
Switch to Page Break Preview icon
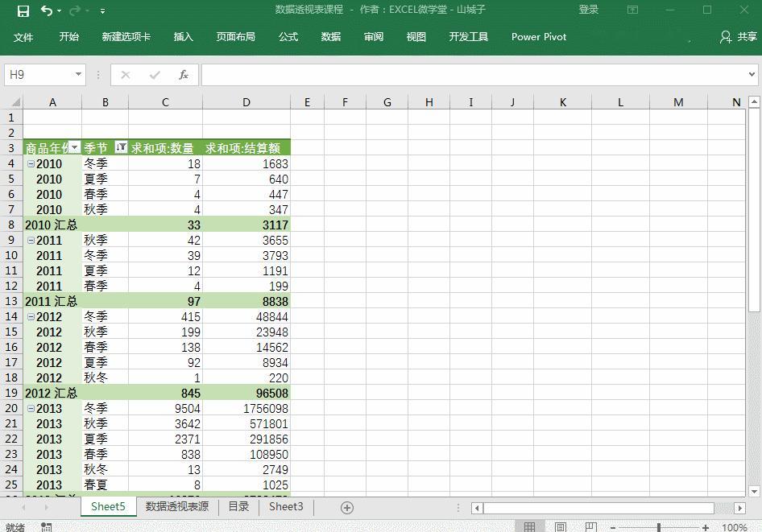[x=591, y=527]
